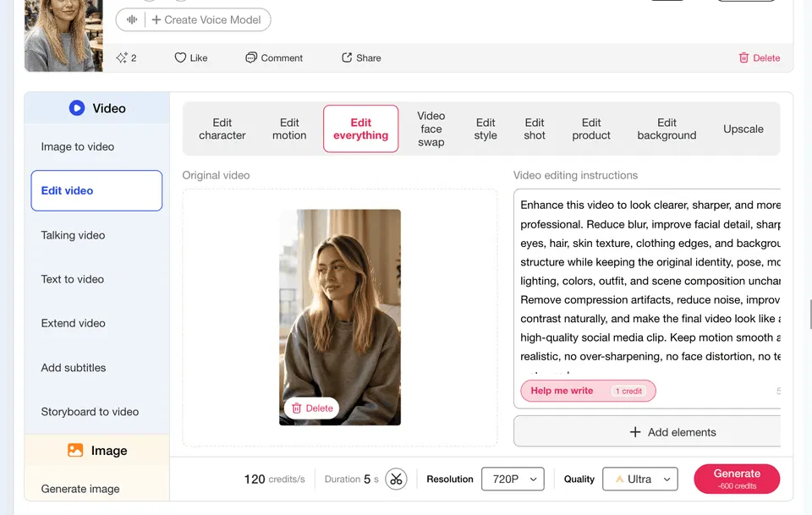Switch to the Edit character tab
812x515 pixels.
point(222,129)
